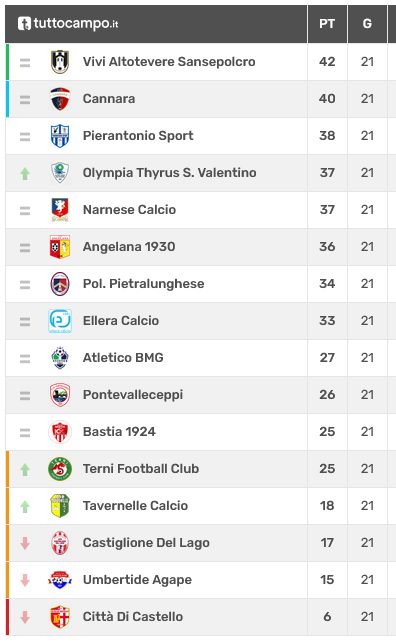This screenshot has height=642, width=396.
Task: Click red down arrow beside Umbertide Agape
Action: pyautogui.click(x=25, y=580)
